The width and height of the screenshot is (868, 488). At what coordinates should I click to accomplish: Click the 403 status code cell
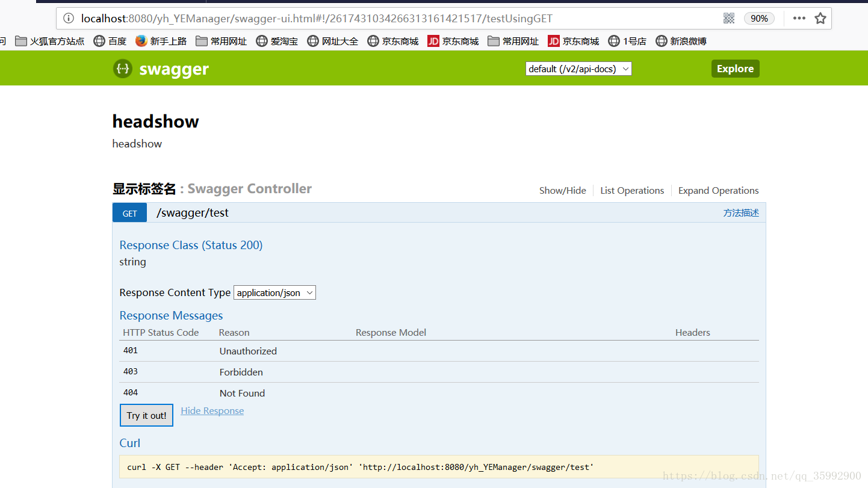point(131,371)
